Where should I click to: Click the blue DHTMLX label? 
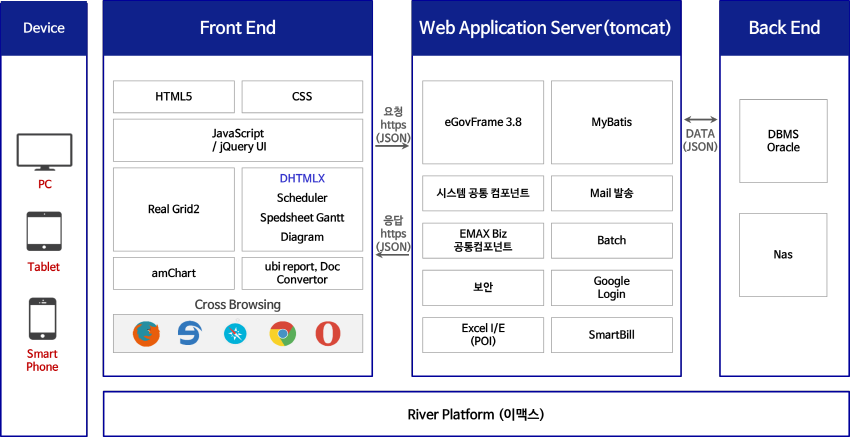tap(302, 178)
